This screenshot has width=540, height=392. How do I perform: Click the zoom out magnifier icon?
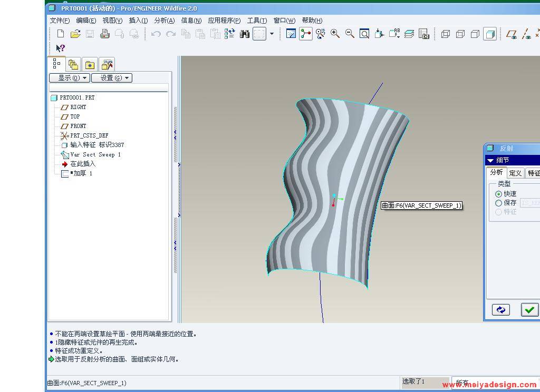[350, 34]
